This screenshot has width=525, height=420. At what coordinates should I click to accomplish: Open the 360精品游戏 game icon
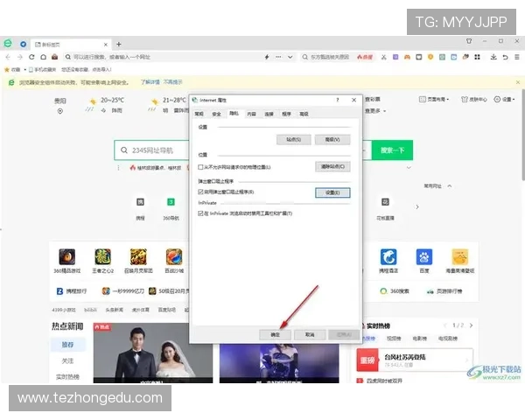point(67,257)
